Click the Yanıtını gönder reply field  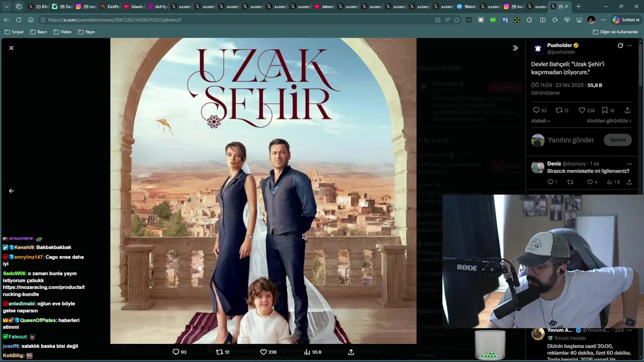click(571, 140)
